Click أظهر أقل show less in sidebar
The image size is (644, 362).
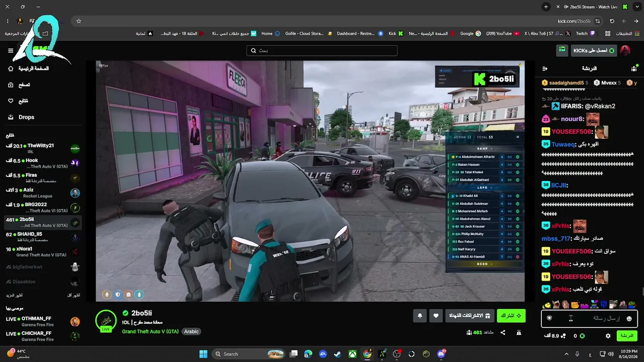pyautogui.click(x=74, y=295)
